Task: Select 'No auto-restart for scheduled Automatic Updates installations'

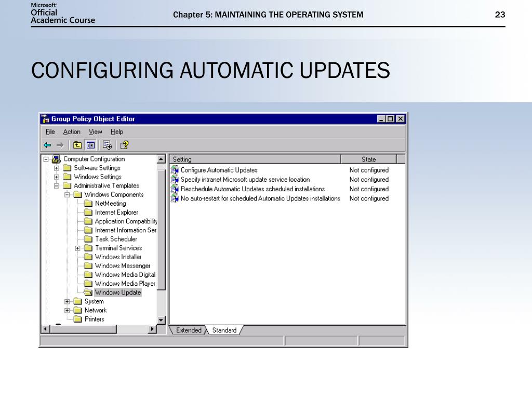Action: 260,198
